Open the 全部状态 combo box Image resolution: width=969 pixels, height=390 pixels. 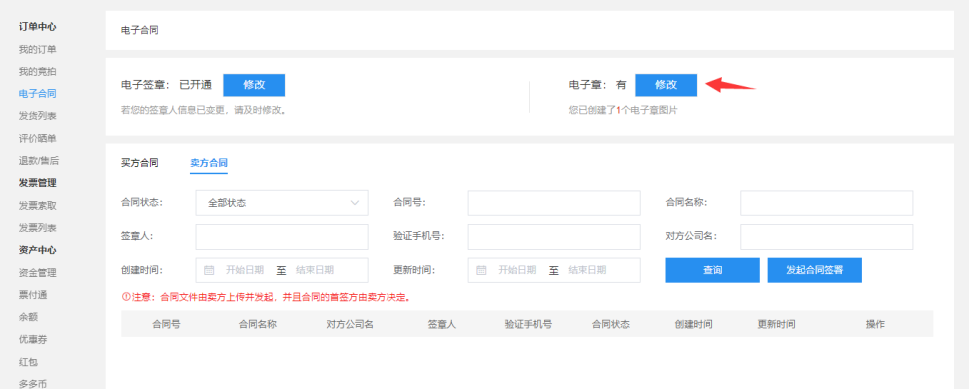coord(282,203)
